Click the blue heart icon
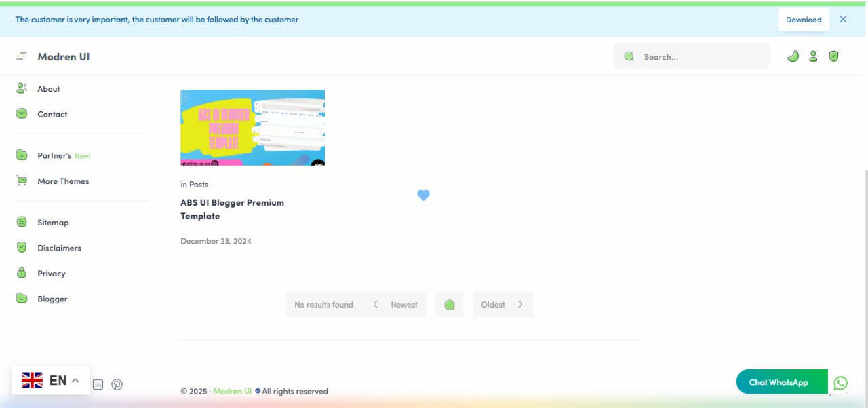Screen dimensions: 868x408 tap(423, 196)
